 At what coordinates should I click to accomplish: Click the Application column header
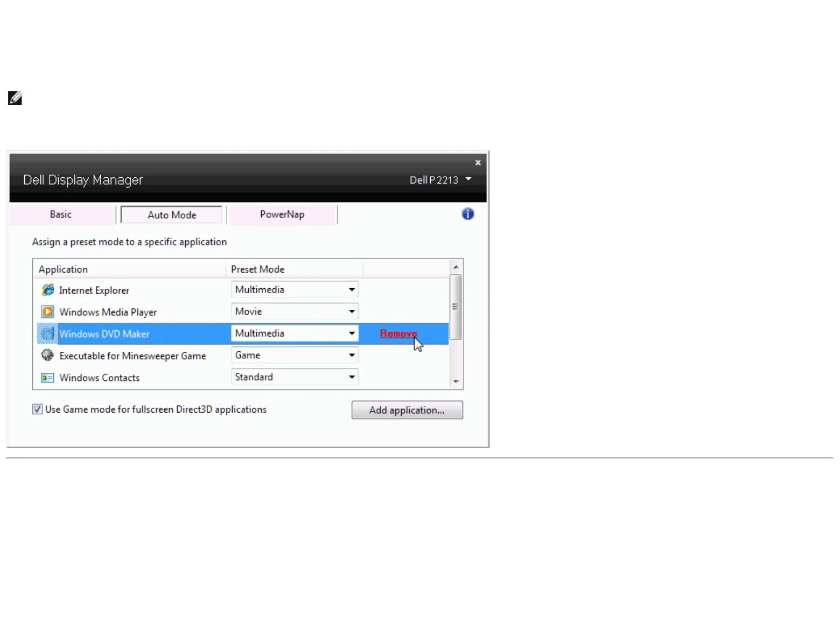(x=130, y=269)
